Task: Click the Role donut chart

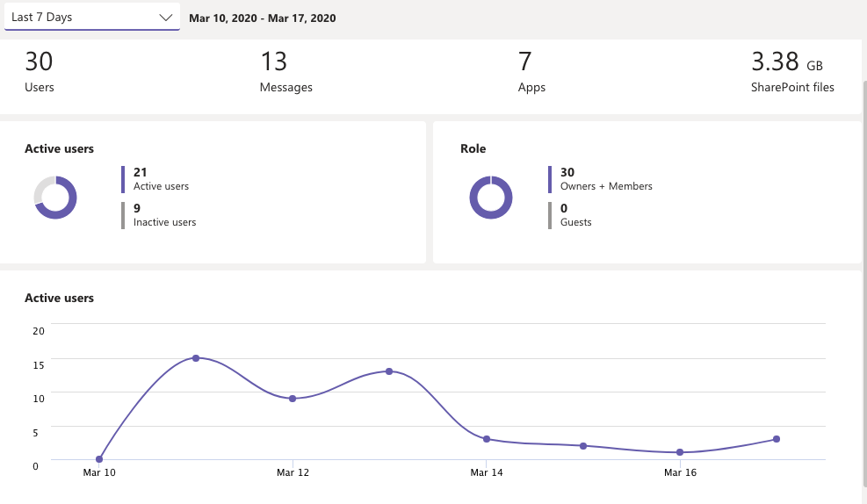Action: tap(490, 197)
